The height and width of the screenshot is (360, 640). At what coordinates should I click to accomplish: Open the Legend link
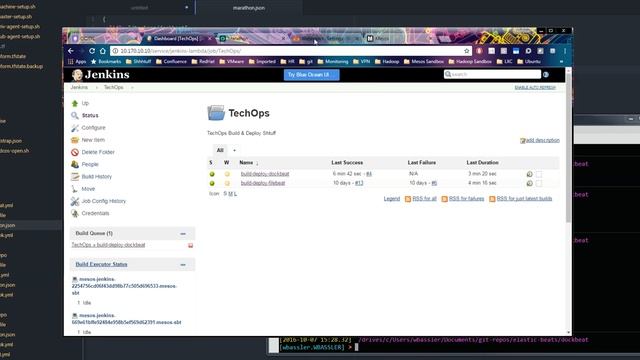coord(392,199)
